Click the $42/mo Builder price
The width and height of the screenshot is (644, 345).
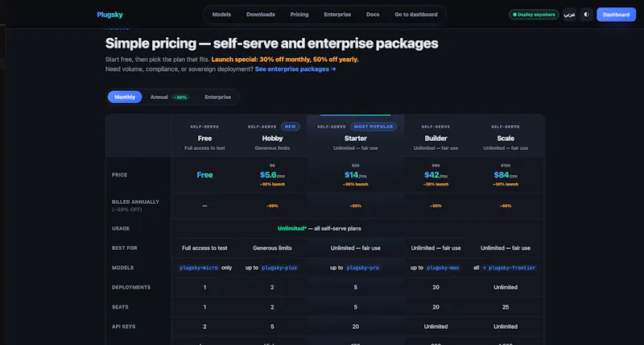tap(436, 175)
